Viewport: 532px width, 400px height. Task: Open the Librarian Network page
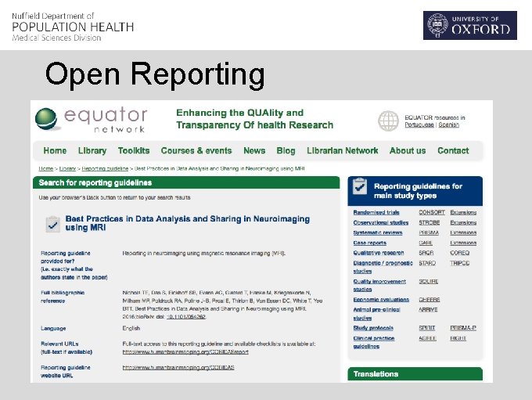[343, 150]
